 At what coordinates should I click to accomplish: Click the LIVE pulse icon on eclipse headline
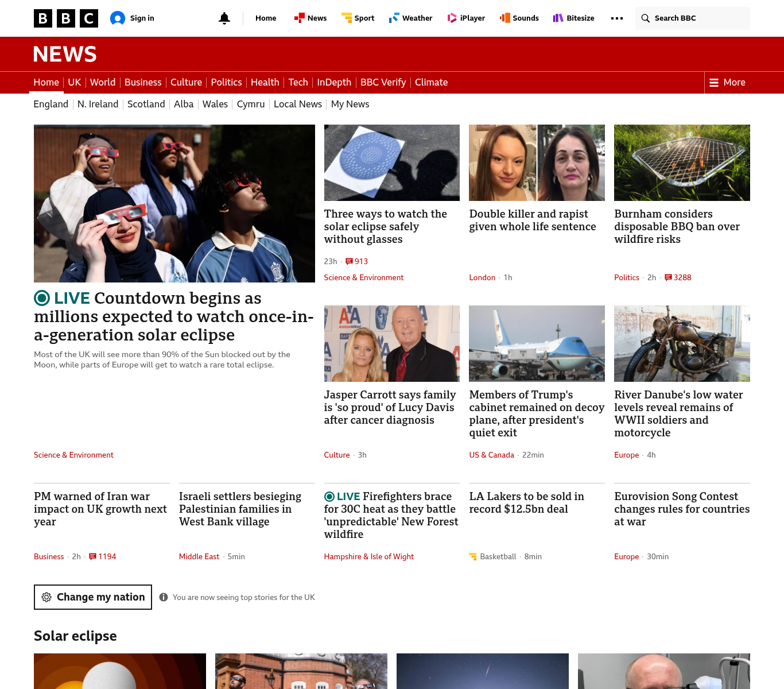click(x=42, y=298)
